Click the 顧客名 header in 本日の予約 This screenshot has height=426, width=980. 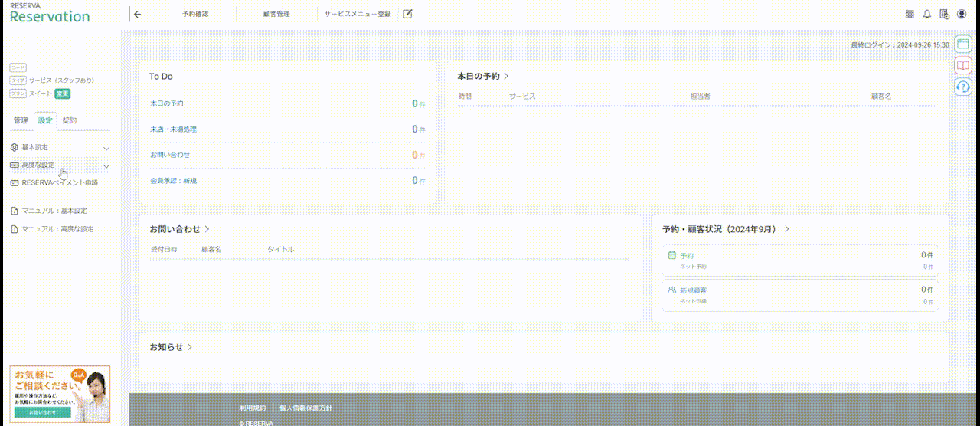[881, 97]
